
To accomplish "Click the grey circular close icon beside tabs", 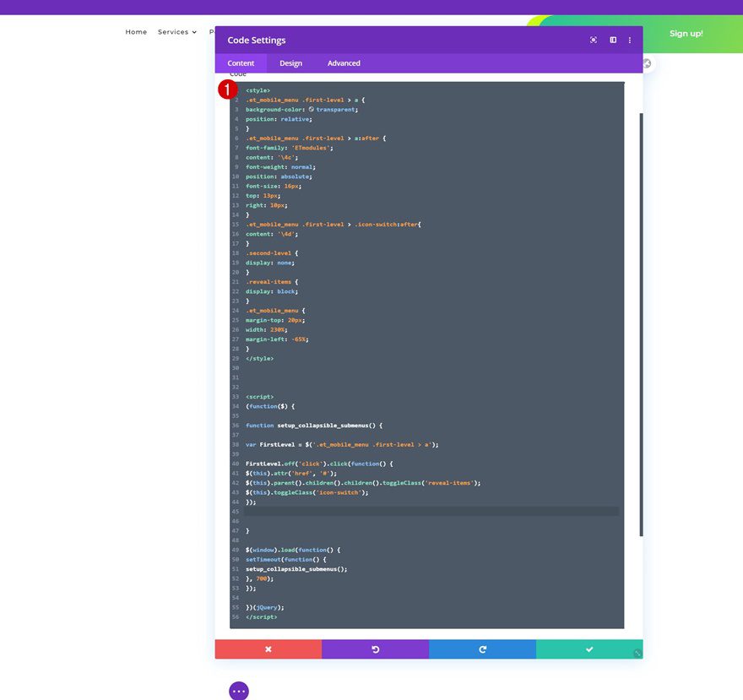I will [646, 62].
